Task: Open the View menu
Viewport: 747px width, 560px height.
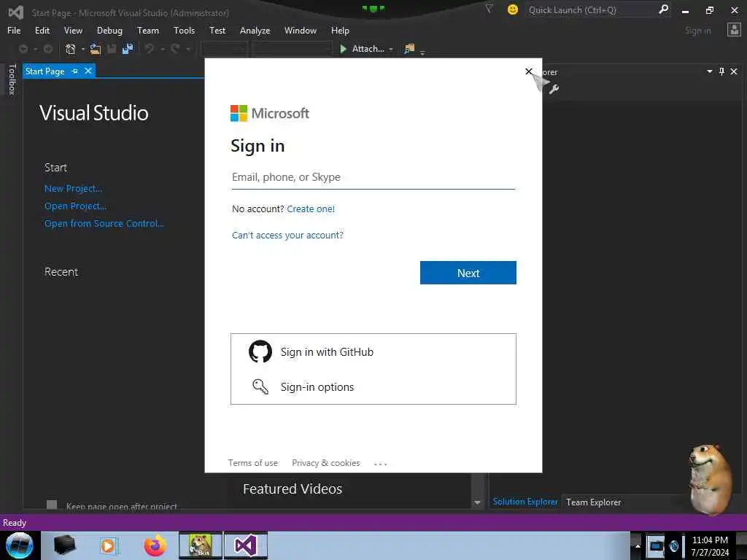Action: pos(73,31)
